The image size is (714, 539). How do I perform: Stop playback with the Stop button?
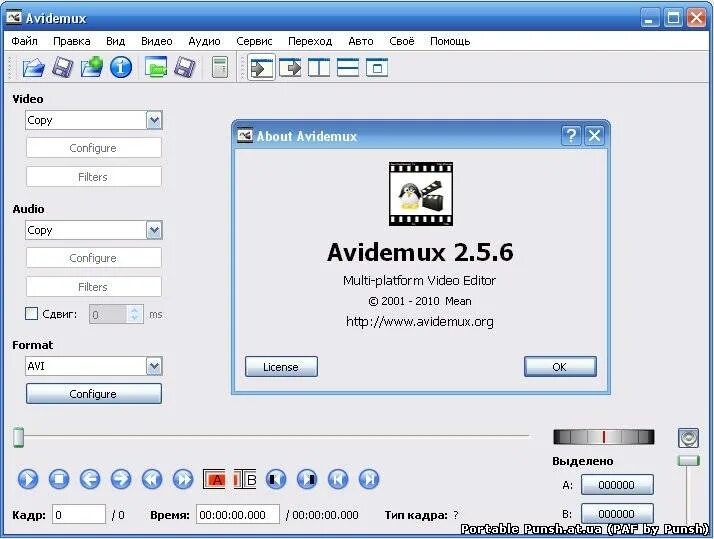59,479
